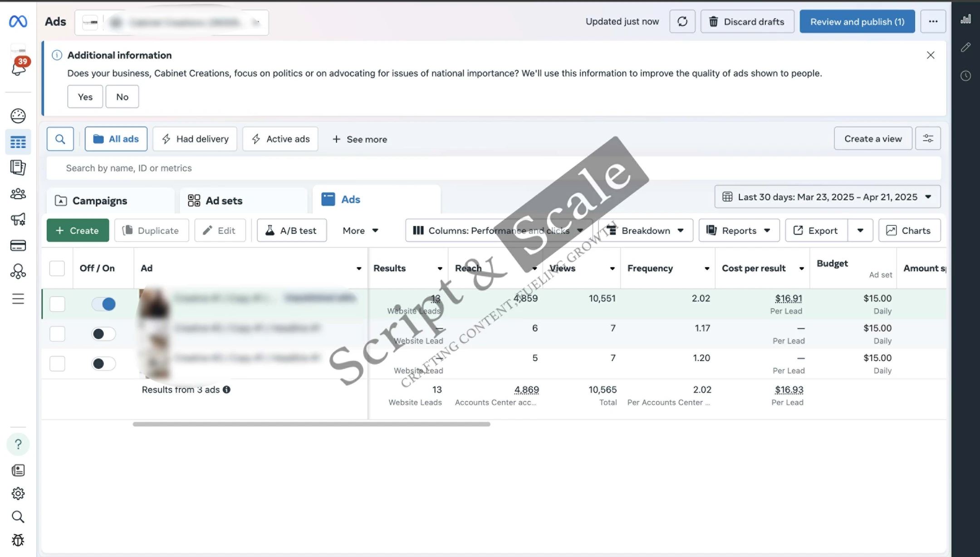Image resolution: width=980 pixels, height=557 pixels.
Task: Open the view settings sliders icon
Action: point(928,138)
